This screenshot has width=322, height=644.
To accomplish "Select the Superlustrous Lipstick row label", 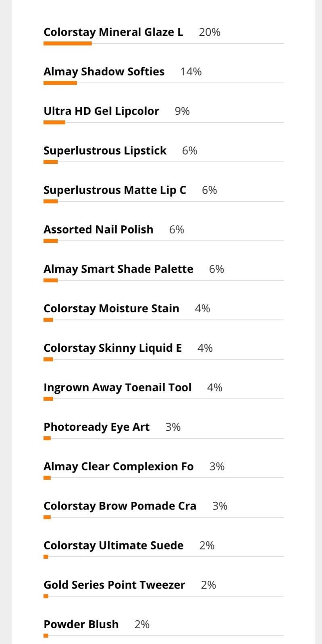I will coord(105,151).
